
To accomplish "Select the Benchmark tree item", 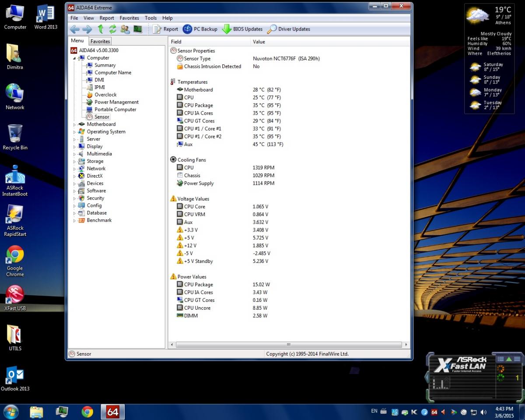I will pos(99,220).
